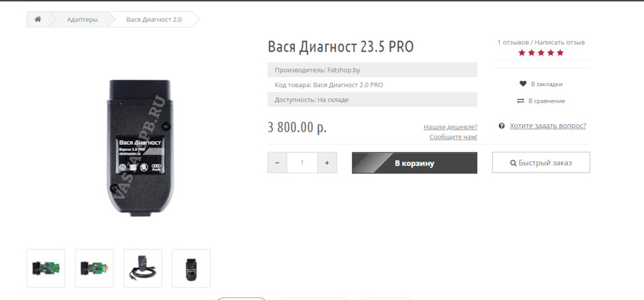Go to home via breadcrumb house icon
This screenshot has width=644, height=300.
pyautogui.click(x=38, y=19)
